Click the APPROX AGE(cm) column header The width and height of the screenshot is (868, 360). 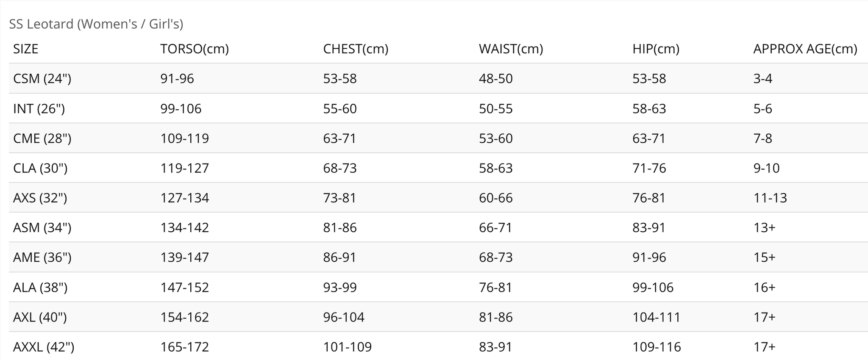(805, 49)
